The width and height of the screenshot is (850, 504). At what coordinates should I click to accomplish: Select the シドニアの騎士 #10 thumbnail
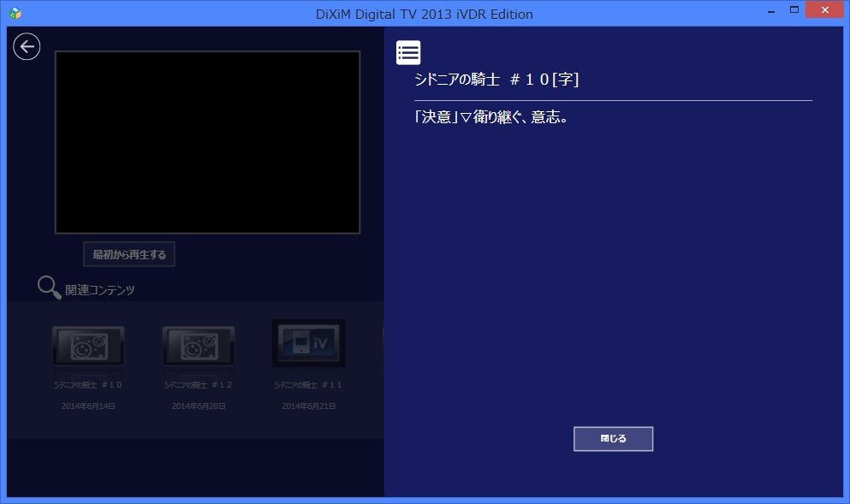(88, 345)
